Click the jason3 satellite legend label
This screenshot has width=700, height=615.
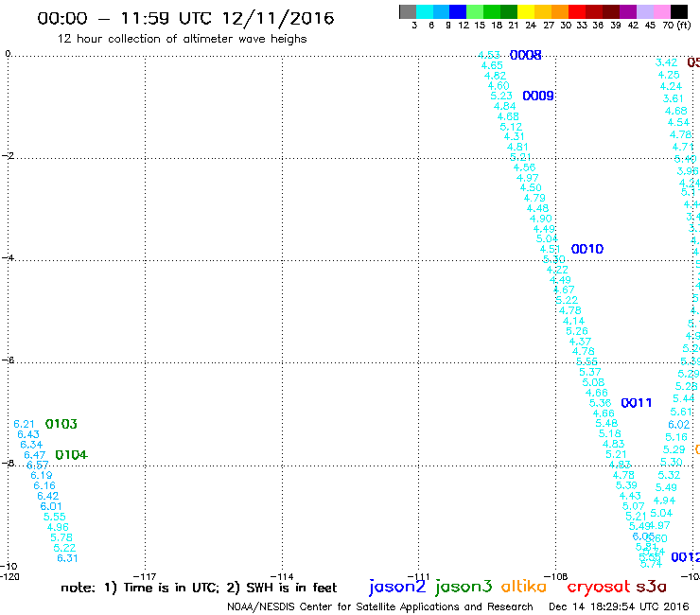tap(464, 587)
